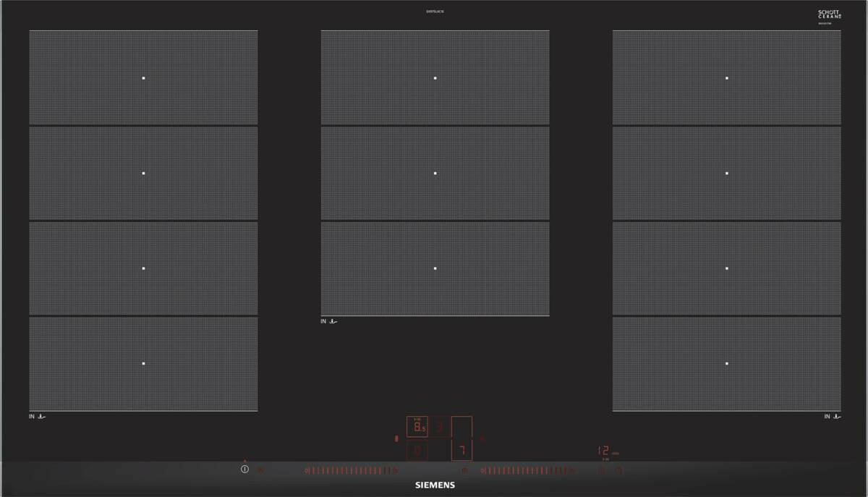Tap red icon between the two sliders
Image resolution: width=868 pixels, height=497 pixels.
point(464,470)
